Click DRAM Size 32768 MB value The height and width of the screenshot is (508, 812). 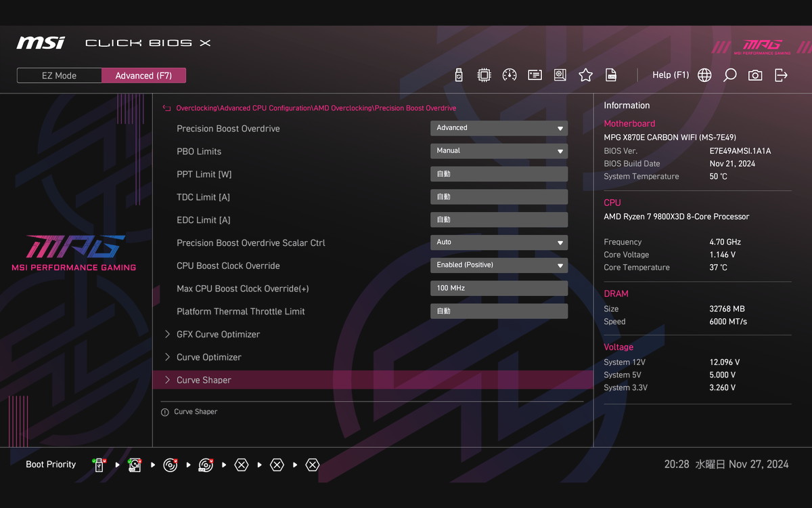(x=727, y=309)
